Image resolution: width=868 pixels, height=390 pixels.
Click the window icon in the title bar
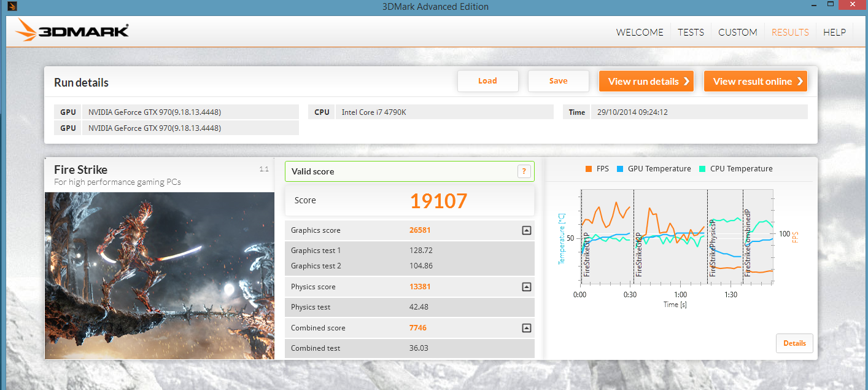tap(12, 7)
